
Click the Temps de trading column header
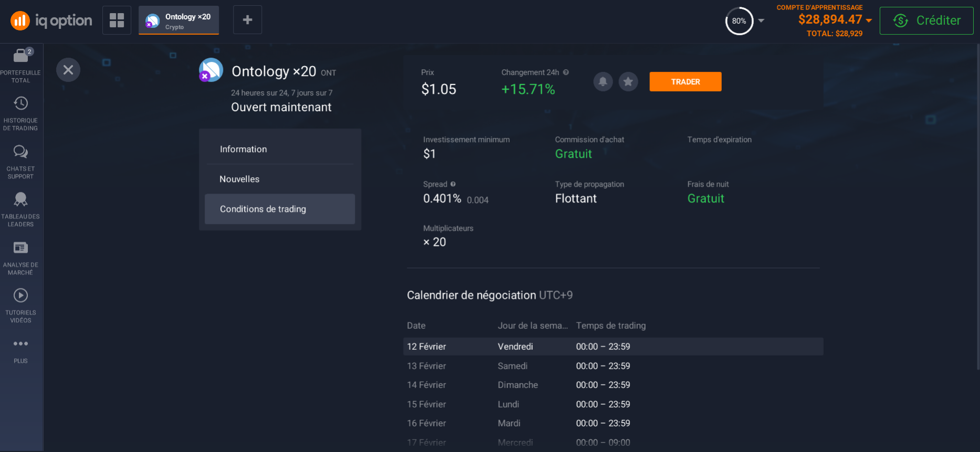(611, 326)
